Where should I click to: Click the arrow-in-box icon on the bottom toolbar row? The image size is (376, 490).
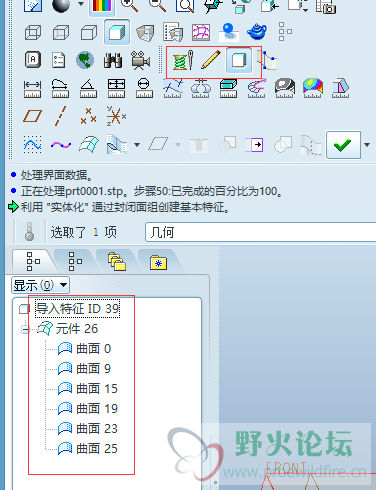(254, 145)
